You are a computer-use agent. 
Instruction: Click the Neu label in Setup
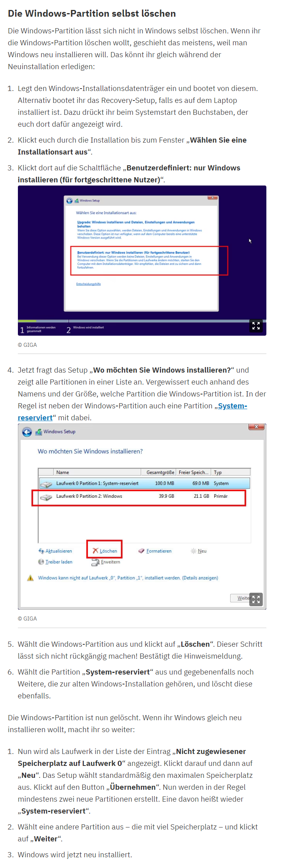pos(202,551)
